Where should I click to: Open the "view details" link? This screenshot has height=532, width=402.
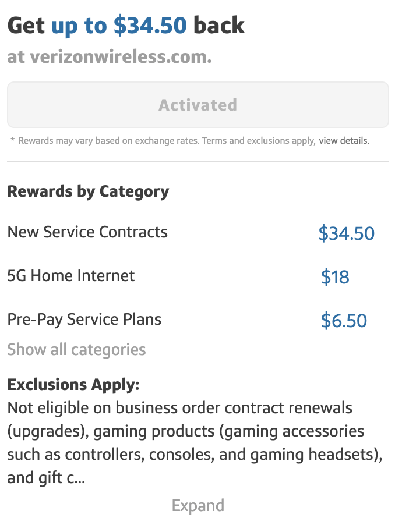point(344,141)
